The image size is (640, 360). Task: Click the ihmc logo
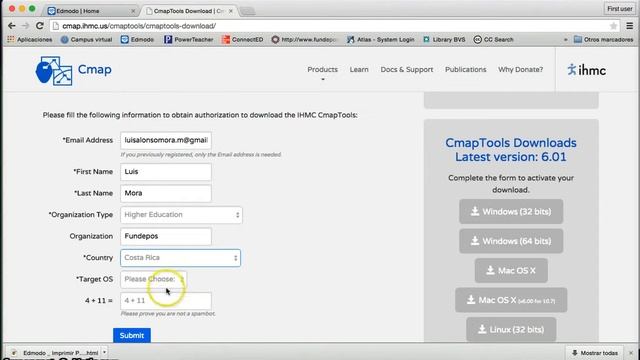(587, 70)
